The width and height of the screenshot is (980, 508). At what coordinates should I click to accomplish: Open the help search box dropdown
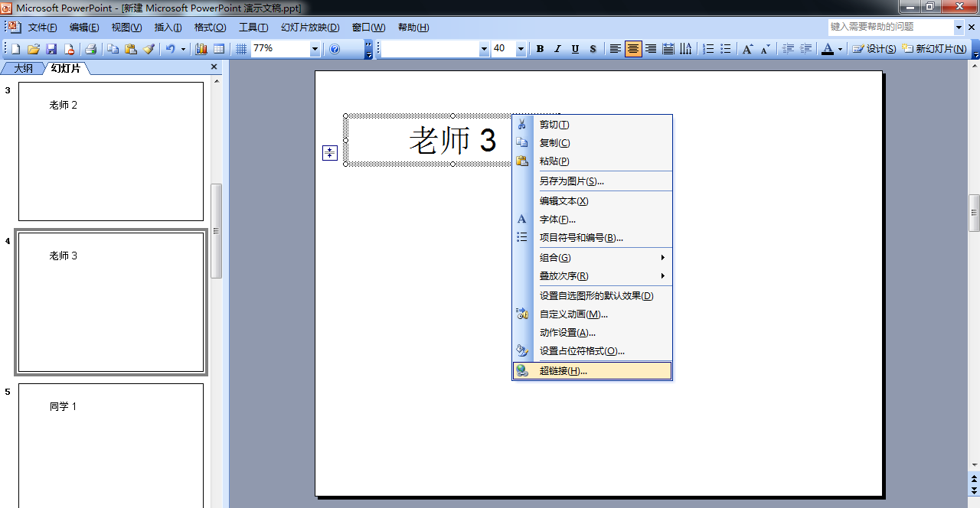coord(959,27)
